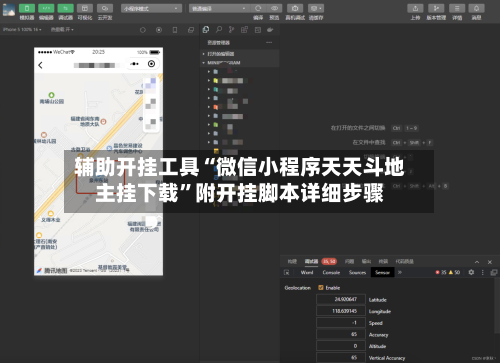Click the Vertical Accuracy input field
Image resolution: width=500 pixels, height=363 pixels.
(x=341, y=357)
